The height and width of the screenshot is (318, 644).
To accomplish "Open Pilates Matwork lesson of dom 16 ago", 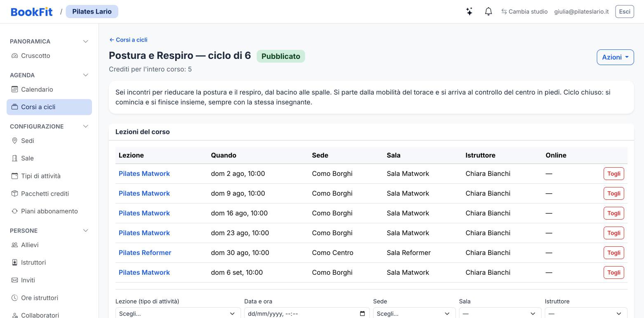I will point(144,213).
